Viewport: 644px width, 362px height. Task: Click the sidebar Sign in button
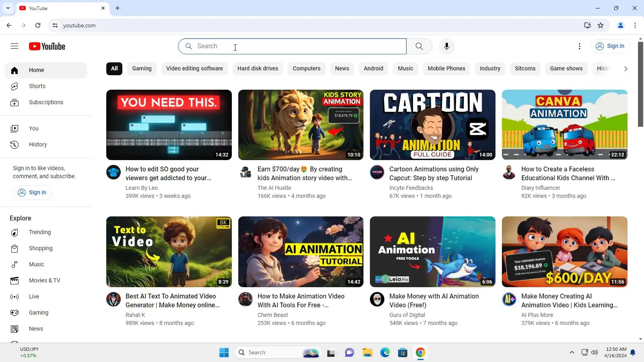pyautogui.click(x=33, y=192)
